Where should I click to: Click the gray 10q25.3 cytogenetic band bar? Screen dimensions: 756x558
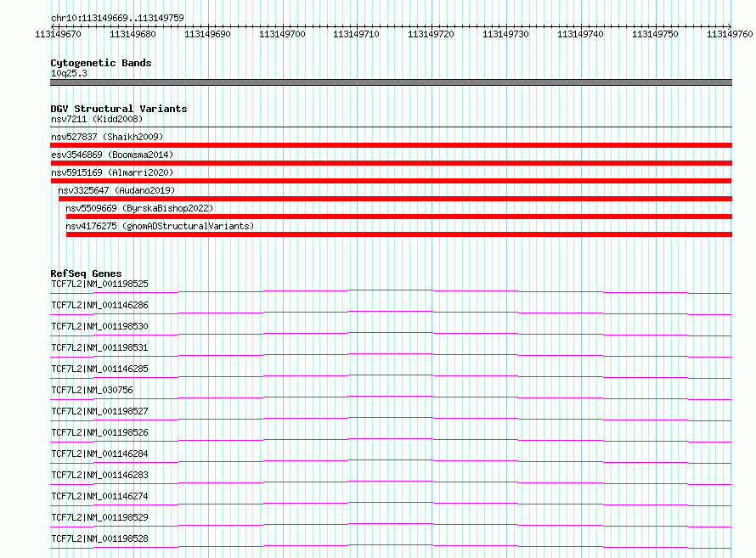[x=391, y=82]
